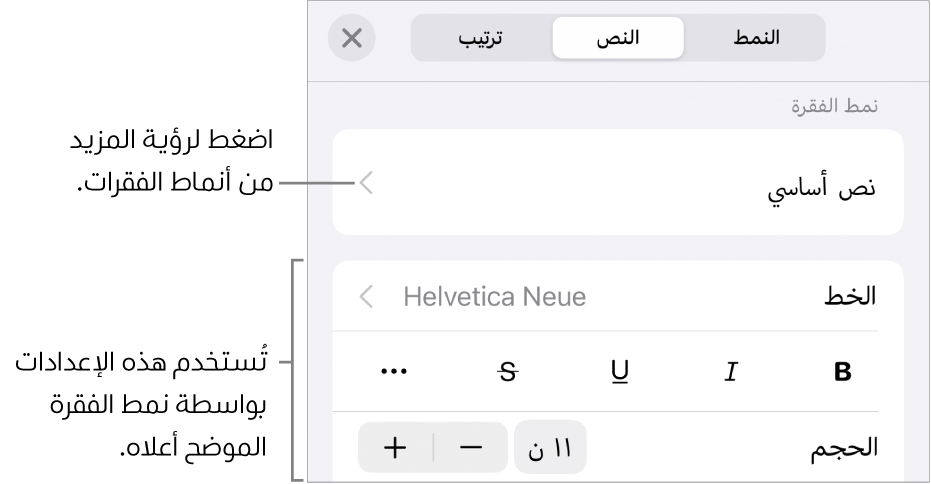Click the ١١ ن font size field
931x484 pixels.
coord(550,447)
